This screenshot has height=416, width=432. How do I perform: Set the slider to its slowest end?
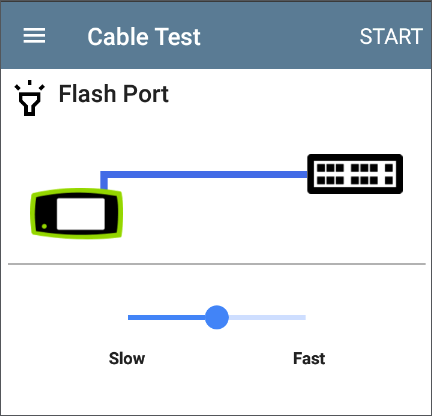[129, 317]
